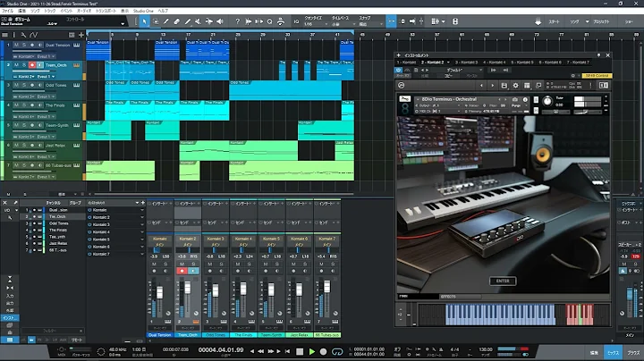Click the ENTER button in 8Dio Terminus

click(x=503, y=281)
